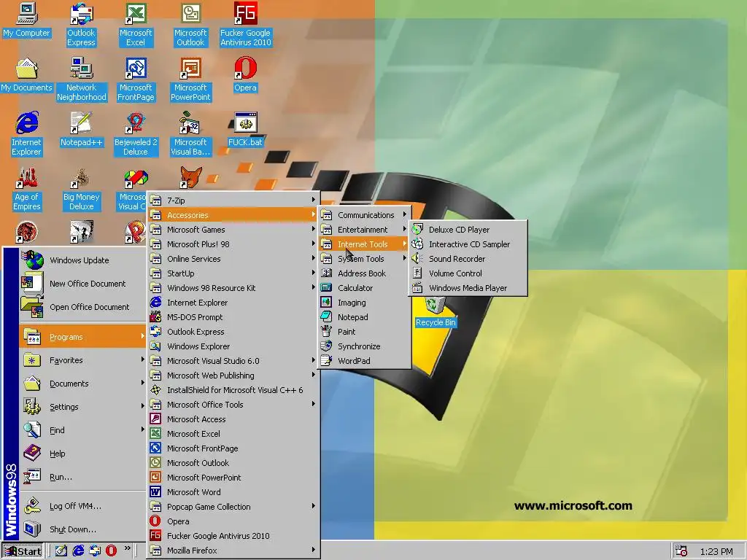747x560 pixels.
Task: Expand System Tools submenu
Action: (x=365, y=259)
